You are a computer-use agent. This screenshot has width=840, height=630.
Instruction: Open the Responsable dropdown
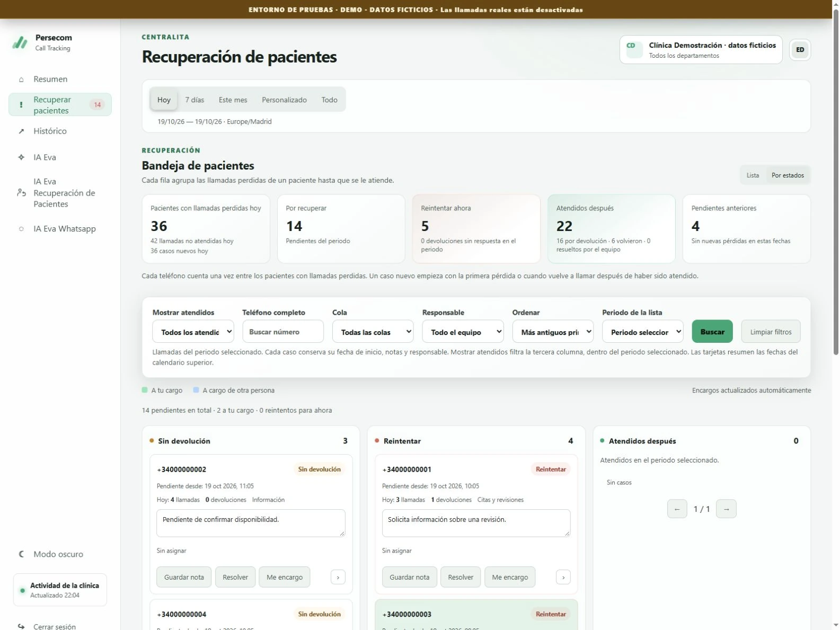point(463,332)
